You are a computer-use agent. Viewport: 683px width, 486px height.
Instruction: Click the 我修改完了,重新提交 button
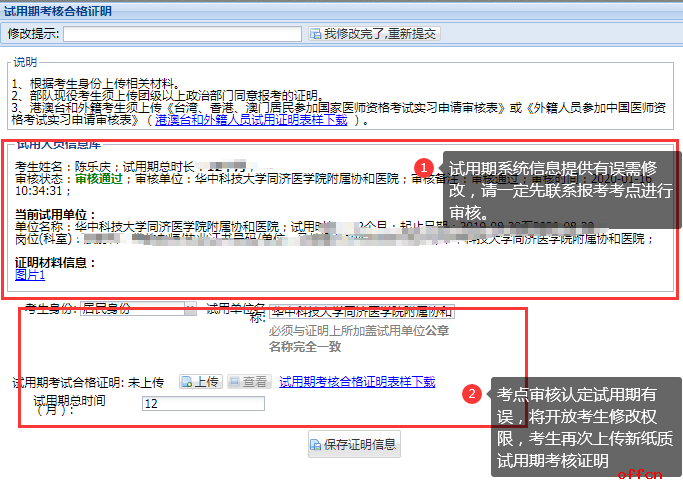tap(374, 34)
